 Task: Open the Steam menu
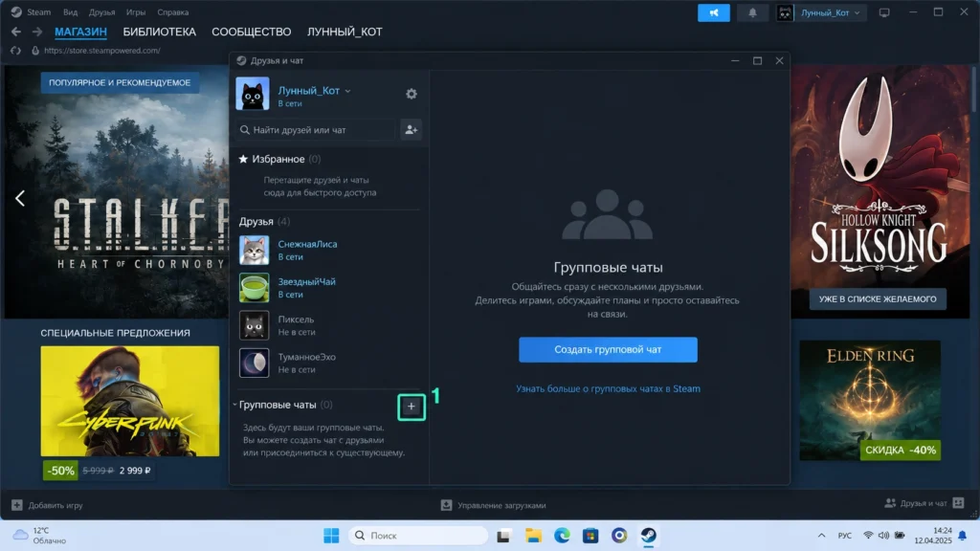(x=38, y=11)
